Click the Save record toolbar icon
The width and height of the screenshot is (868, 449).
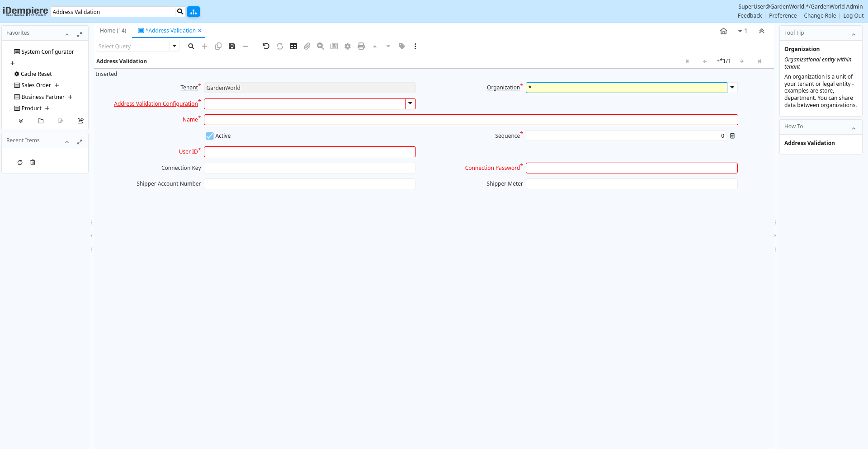tap(232, 46)
